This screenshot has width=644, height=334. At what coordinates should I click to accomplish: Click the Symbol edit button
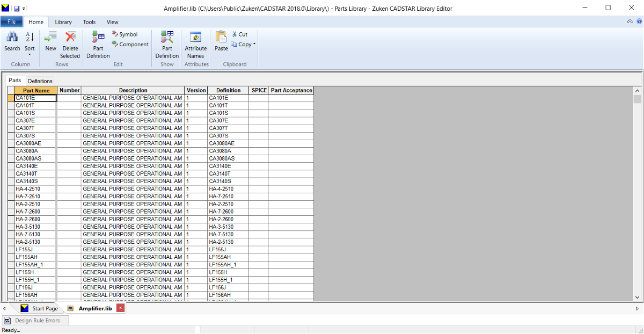click(125, 34)
